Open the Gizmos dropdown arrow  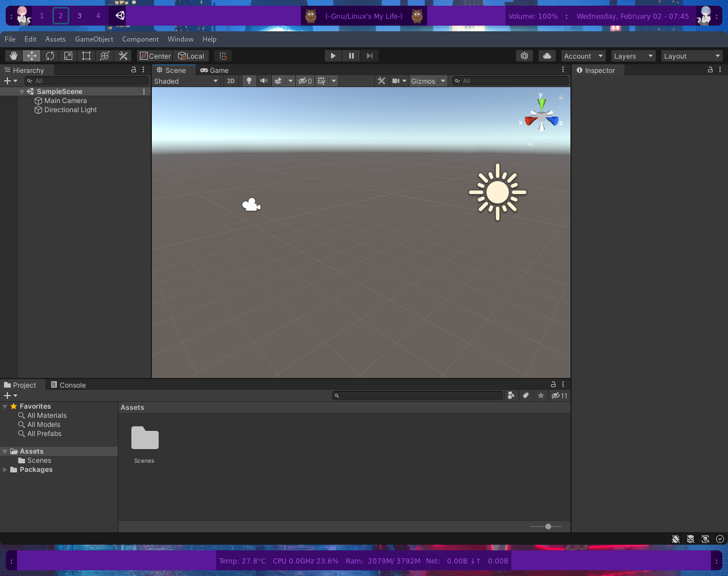(443, 81)
